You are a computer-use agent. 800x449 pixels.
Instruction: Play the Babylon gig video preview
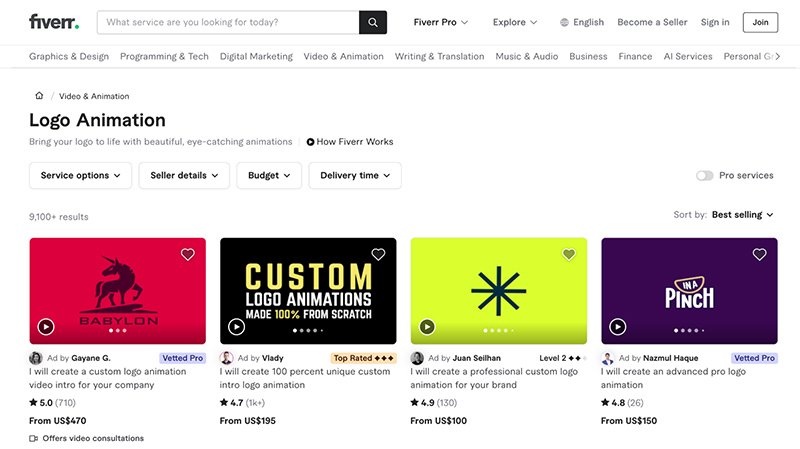(46, 326)
